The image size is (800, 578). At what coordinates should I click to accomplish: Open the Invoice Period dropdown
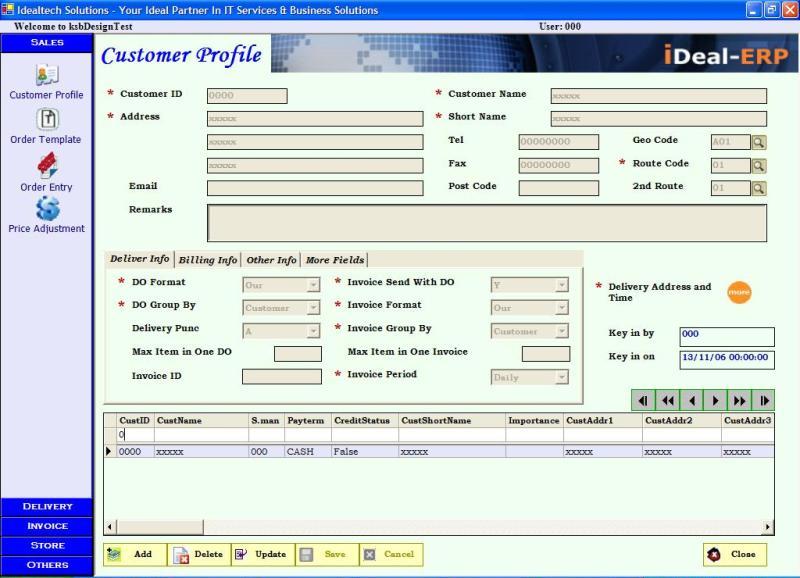(x=561, y=378)
